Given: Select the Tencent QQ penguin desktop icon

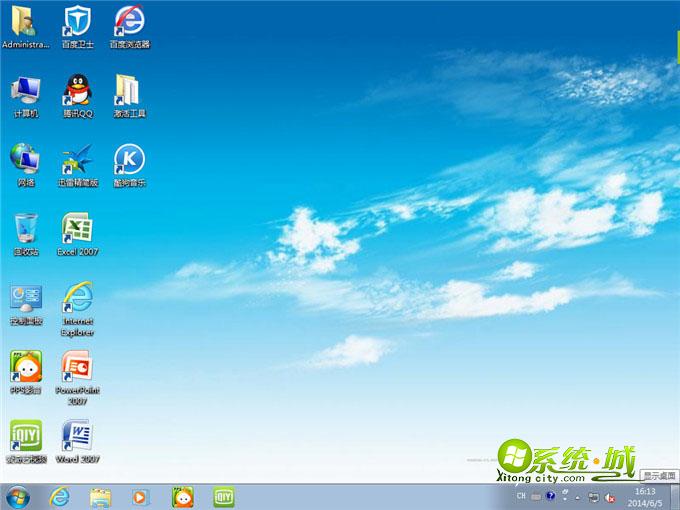Looking at the screenshot, I should [77, 90].
